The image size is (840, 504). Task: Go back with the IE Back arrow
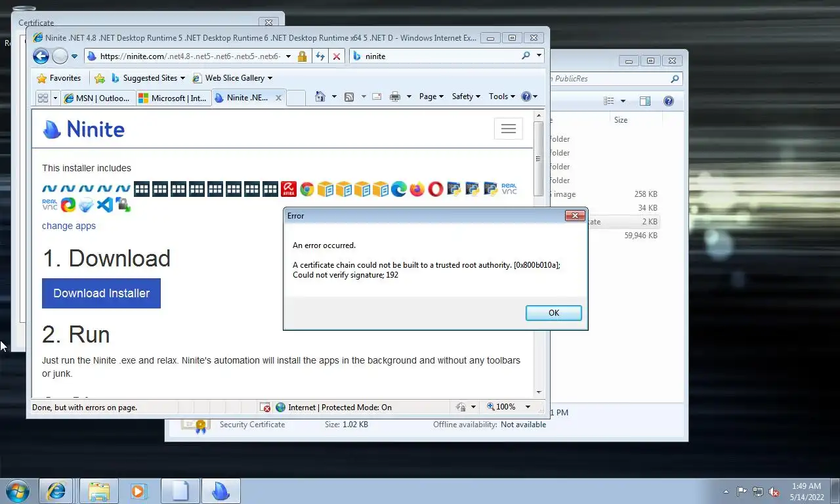[41, 56]
